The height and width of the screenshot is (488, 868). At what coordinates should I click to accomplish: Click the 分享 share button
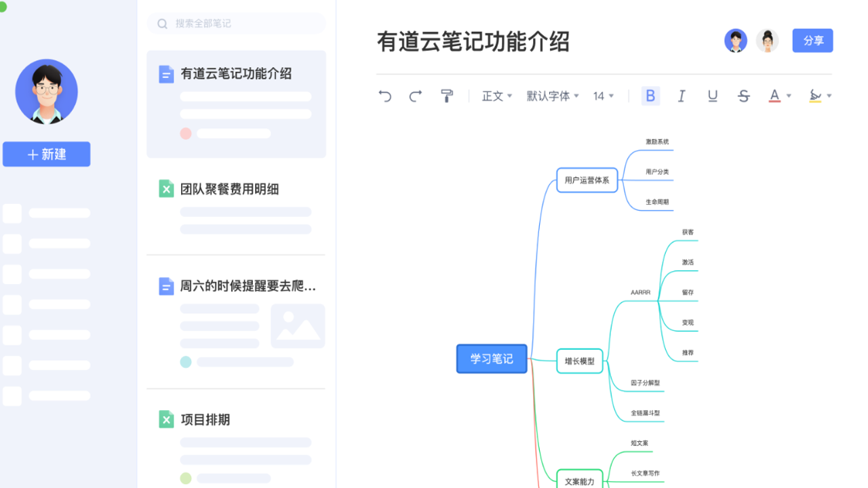click(812, 41)
